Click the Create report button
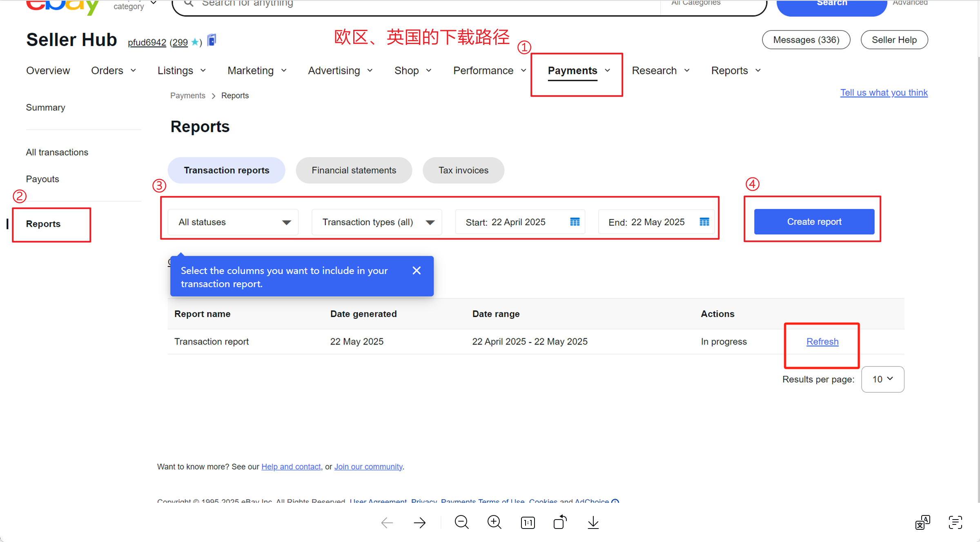This screenshot has width=980, height=542. coord(814,222)
